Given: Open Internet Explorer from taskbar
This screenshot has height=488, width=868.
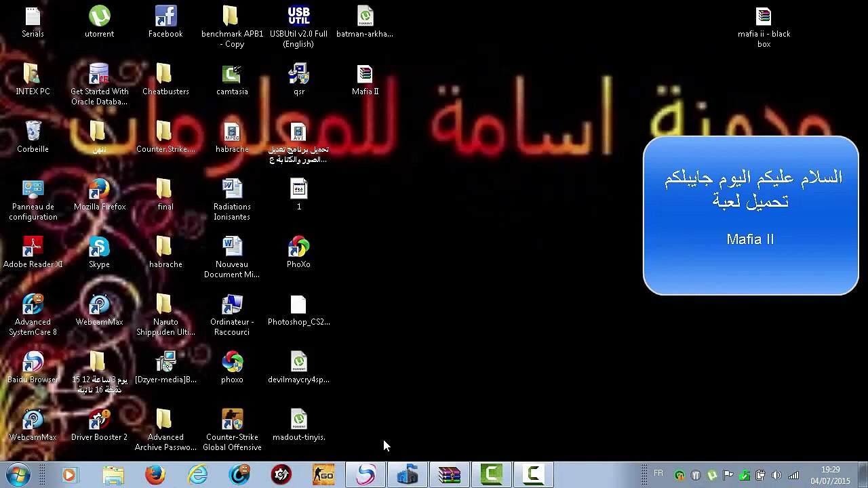Looking at the screenshot, I should [x=197, y=475].
